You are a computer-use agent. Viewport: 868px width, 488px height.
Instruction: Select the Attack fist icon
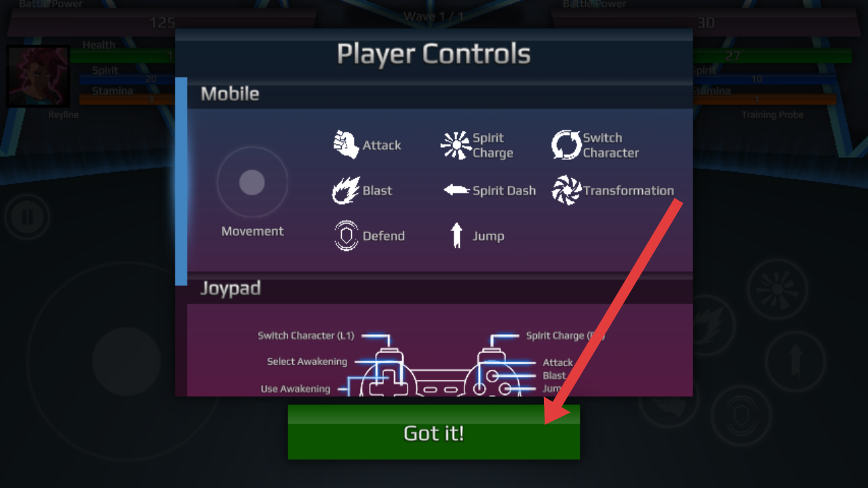click(346, 144)
